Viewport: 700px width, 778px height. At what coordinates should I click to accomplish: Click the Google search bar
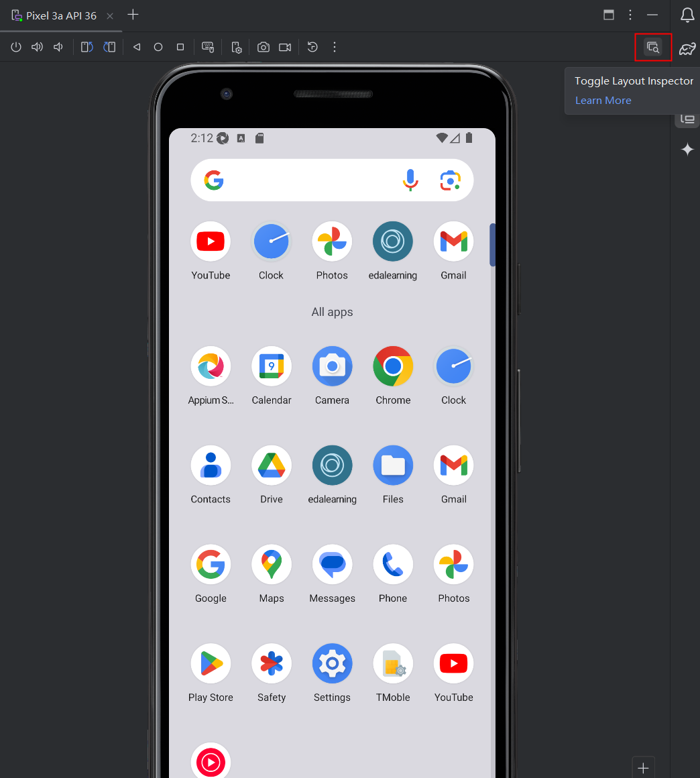pyautogui.click(x=332, y=180)
